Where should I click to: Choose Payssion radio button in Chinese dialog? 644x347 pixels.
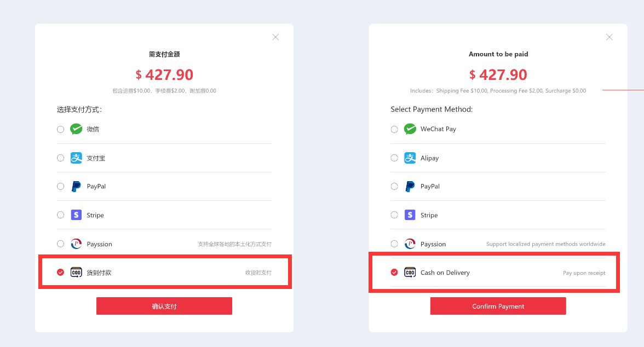point(60,244)
